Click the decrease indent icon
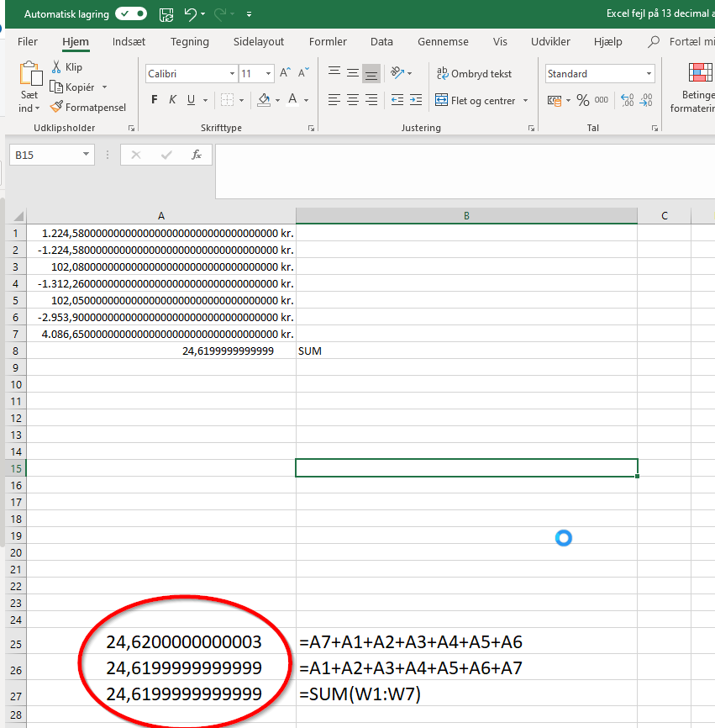The width and height of the screenshot is (715, 728). pyautogui.click(x=397, y=100)
